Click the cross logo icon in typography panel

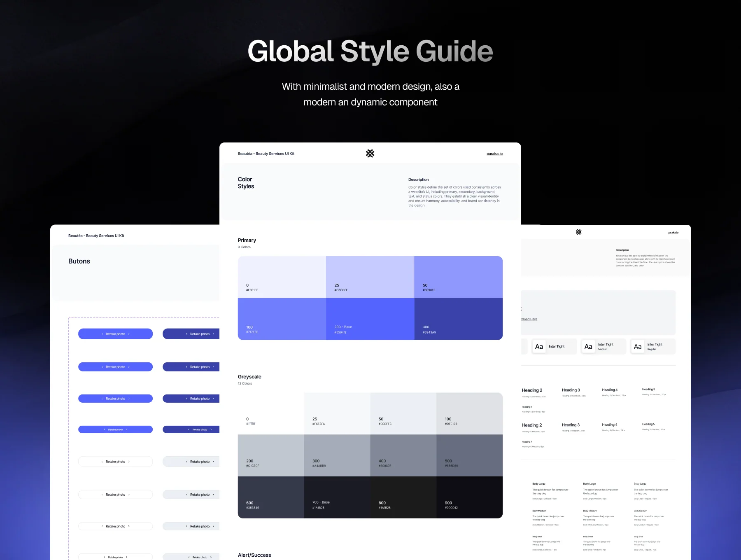(x=578, y=232)
